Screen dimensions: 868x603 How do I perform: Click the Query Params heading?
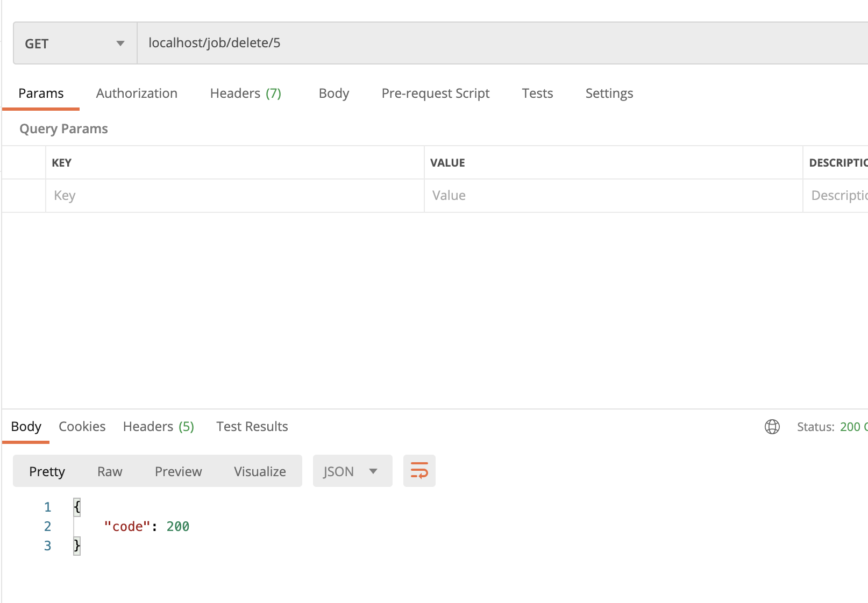click(x=63, y=129)
